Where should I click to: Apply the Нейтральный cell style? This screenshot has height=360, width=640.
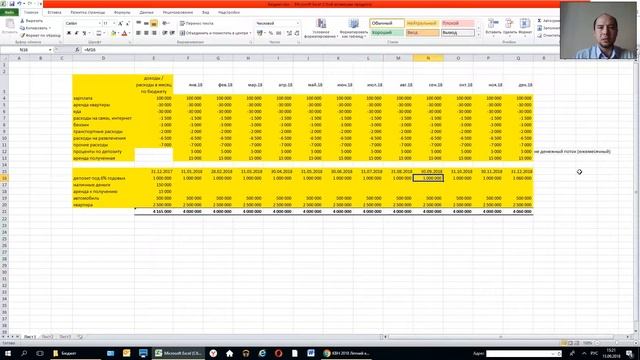422,24
